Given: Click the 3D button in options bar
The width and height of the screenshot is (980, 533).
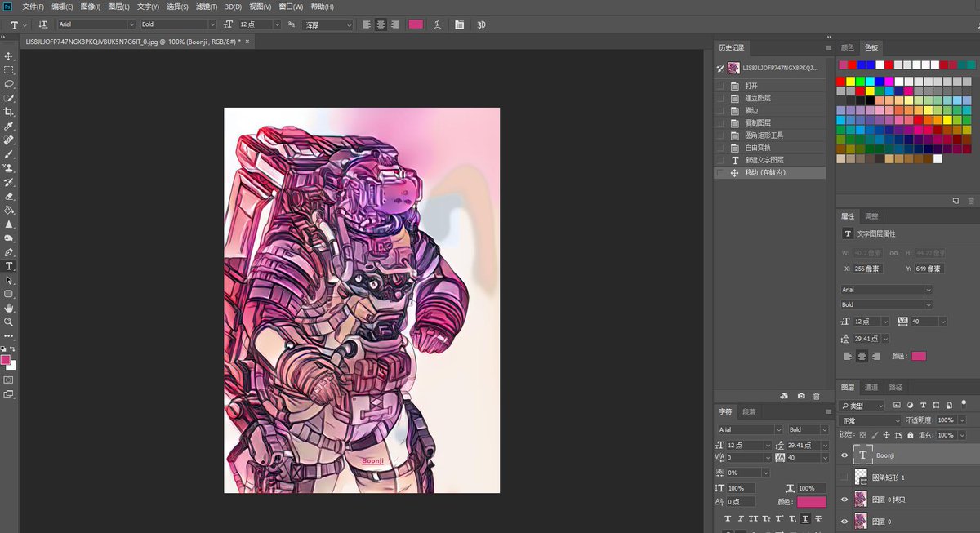Looking at the screenshot, I should pos(481,25).
